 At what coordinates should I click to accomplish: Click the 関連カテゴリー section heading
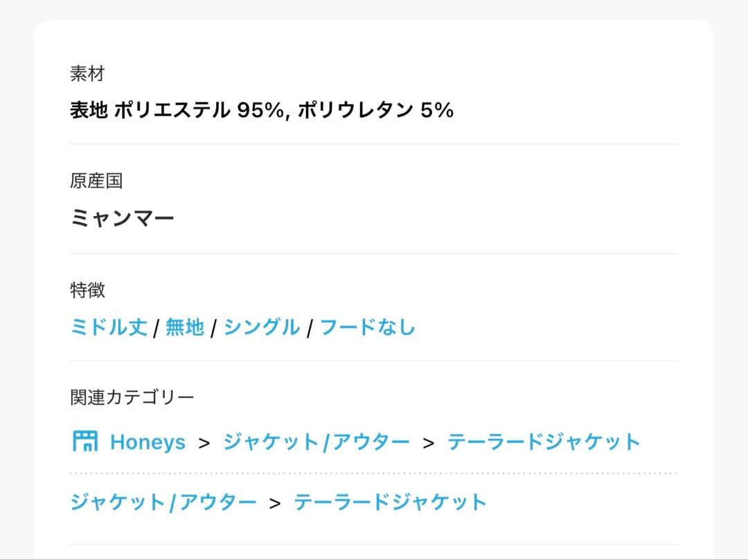pyautogui.click(x=132, y=397)
